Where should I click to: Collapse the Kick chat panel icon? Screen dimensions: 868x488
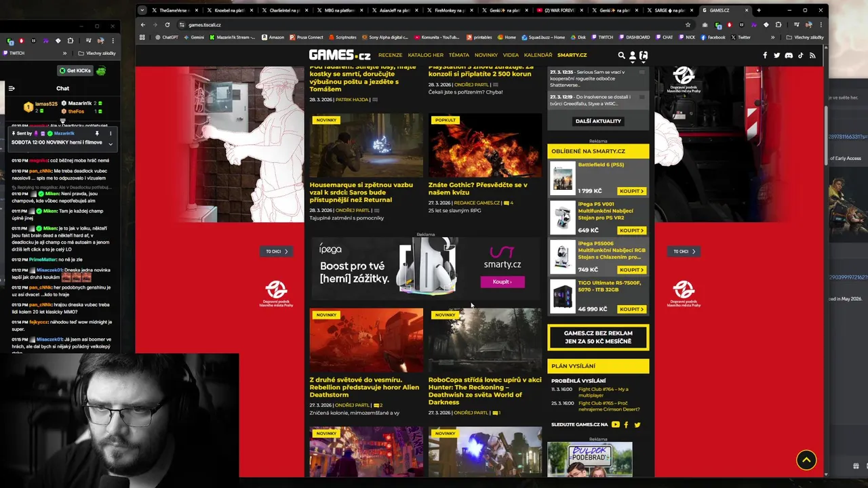(12, 88)
